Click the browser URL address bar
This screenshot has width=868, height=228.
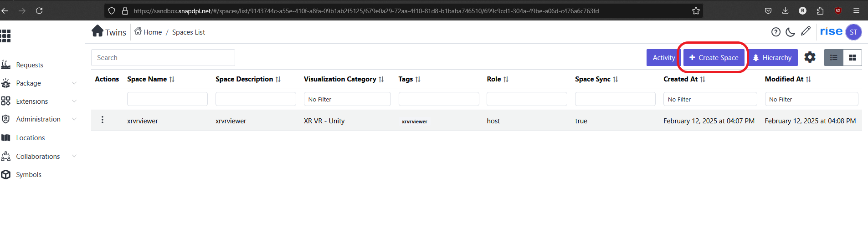point(403,11)
